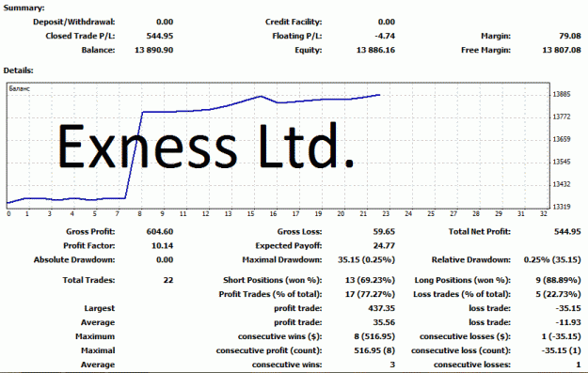Click the Loss trades value 5 (22.73%)
588x373 pixels.
click(558, 294)
